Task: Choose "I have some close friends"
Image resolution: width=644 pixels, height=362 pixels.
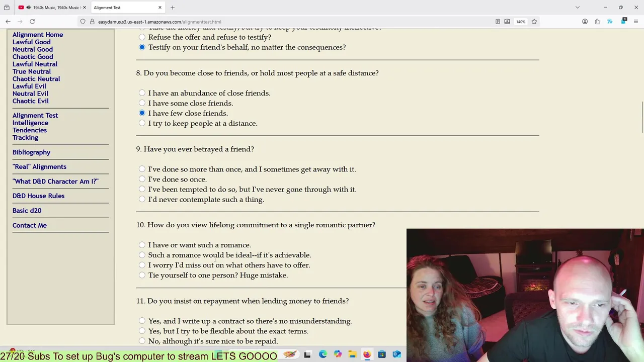Action: pyautogui.click(x=142, y=103)
